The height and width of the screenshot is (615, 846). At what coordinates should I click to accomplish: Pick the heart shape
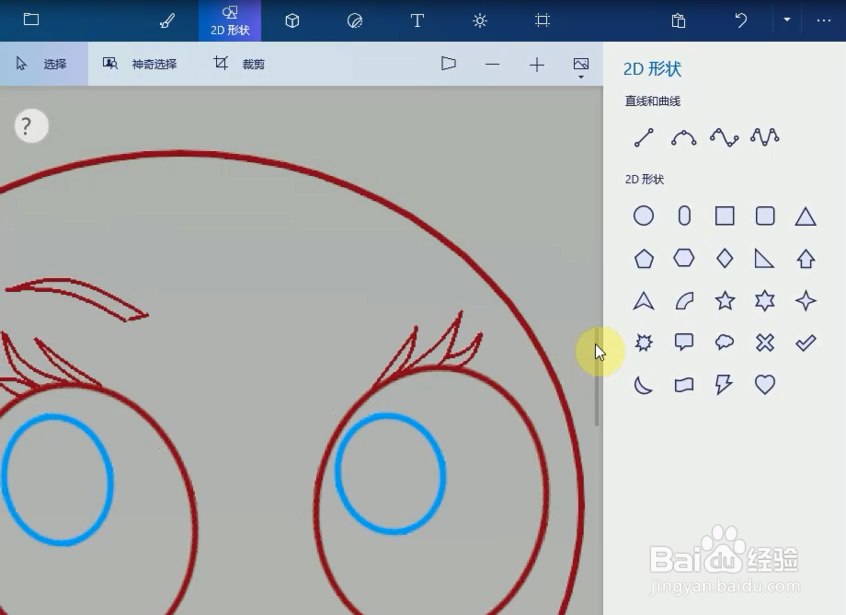tap(765, 385)
